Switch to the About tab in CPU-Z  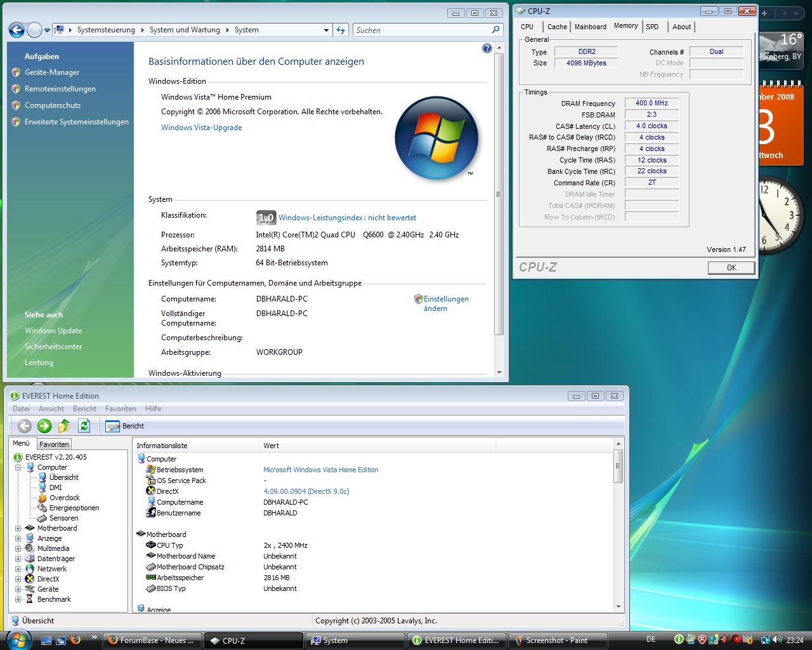point(682,27)
